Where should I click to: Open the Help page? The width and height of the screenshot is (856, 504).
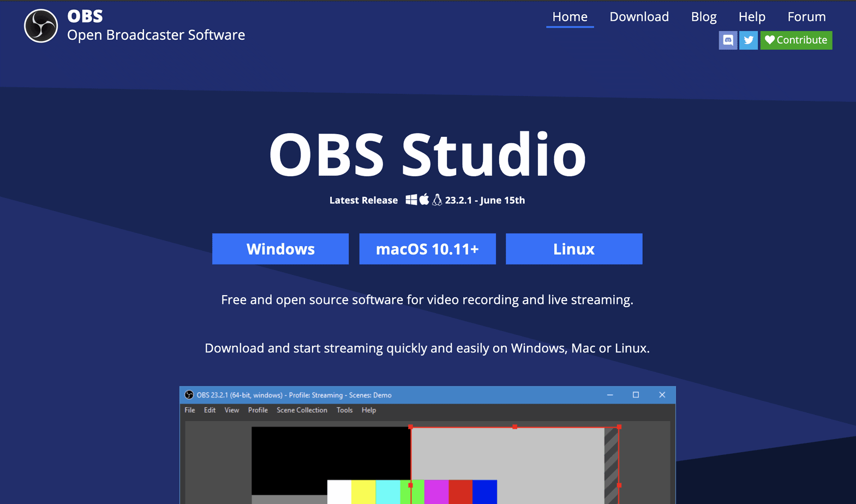point(752,17)
